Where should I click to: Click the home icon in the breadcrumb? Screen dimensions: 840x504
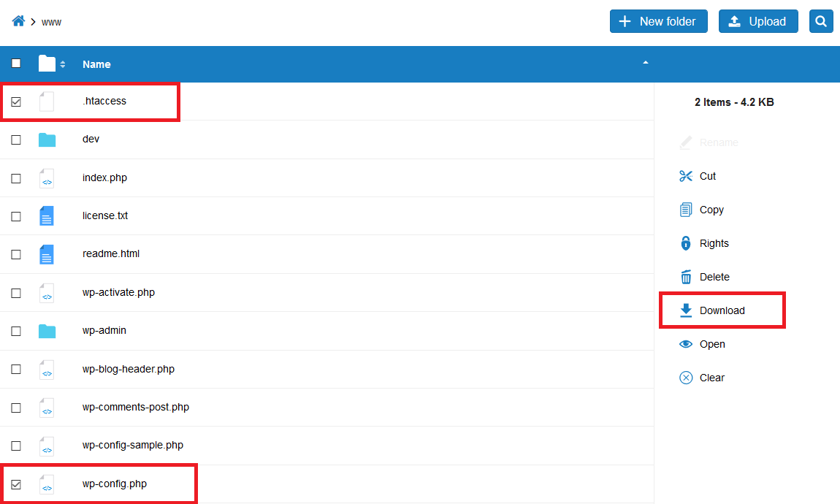[x=18, y=20]
